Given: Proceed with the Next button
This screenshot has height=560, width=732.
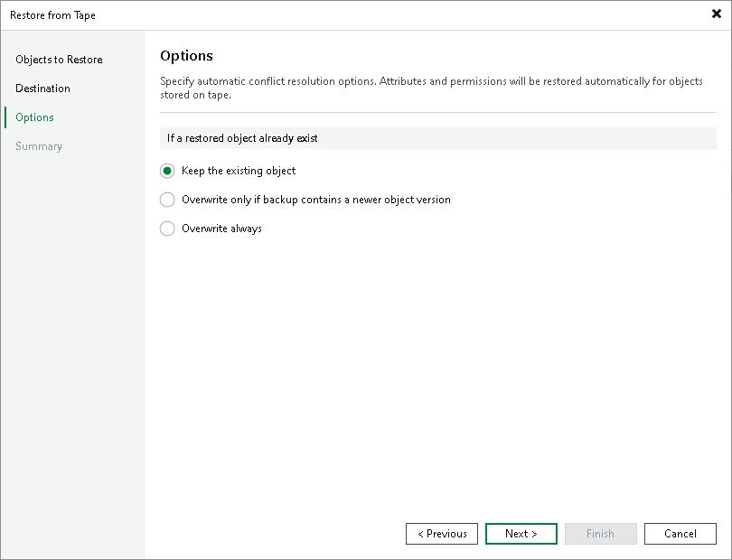Looking at the screenshot, I should [521, 534].
